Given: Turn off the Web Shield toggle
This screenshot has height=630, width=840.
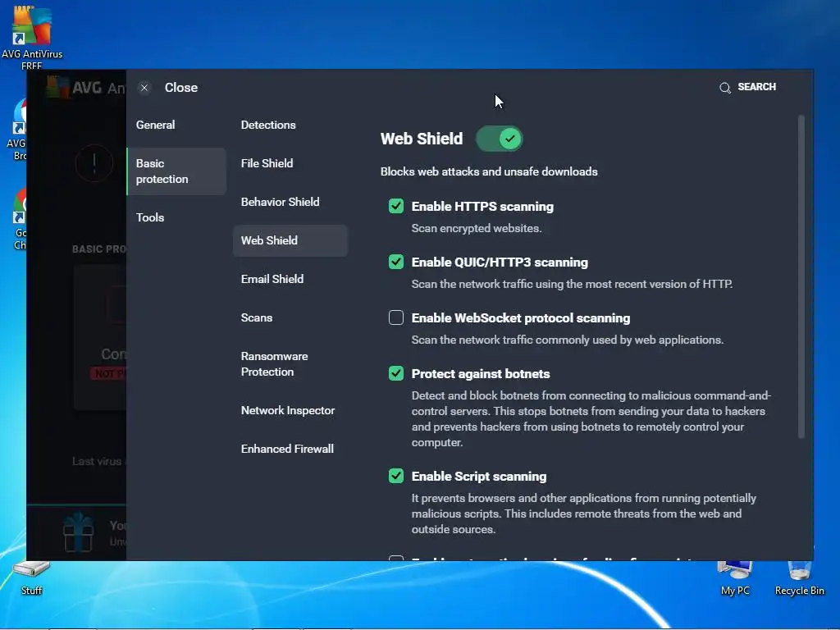Looking at the screenshot, I should click(x=500, y=139).
